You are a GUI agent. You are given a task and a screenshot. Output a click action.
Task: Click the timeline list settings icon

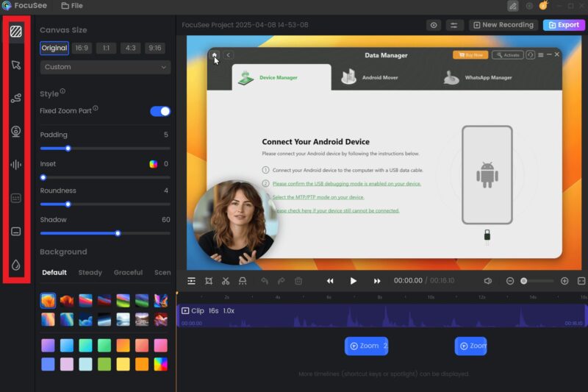pyautogui.click(x=191, y=281)
